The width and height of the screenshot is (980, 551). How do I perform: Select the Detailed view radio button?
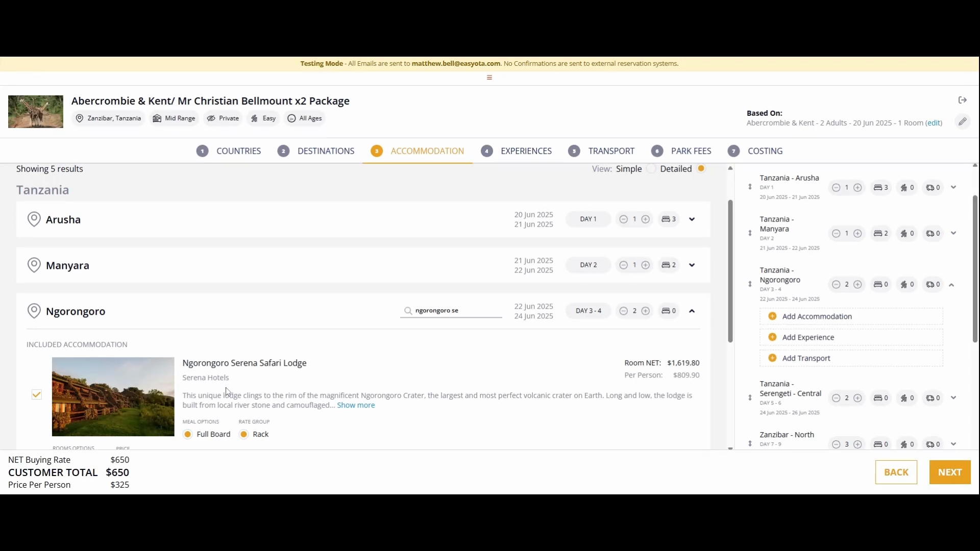701,168
